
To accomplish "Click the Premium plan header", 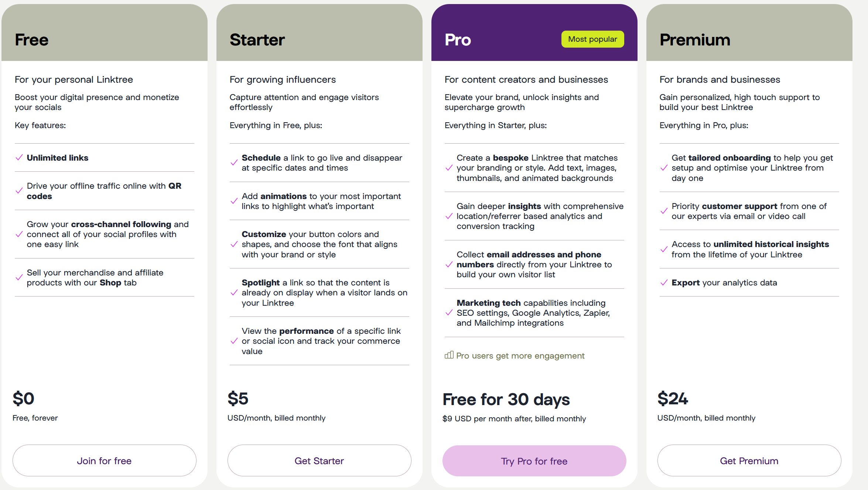I will (x=695, y=40).
